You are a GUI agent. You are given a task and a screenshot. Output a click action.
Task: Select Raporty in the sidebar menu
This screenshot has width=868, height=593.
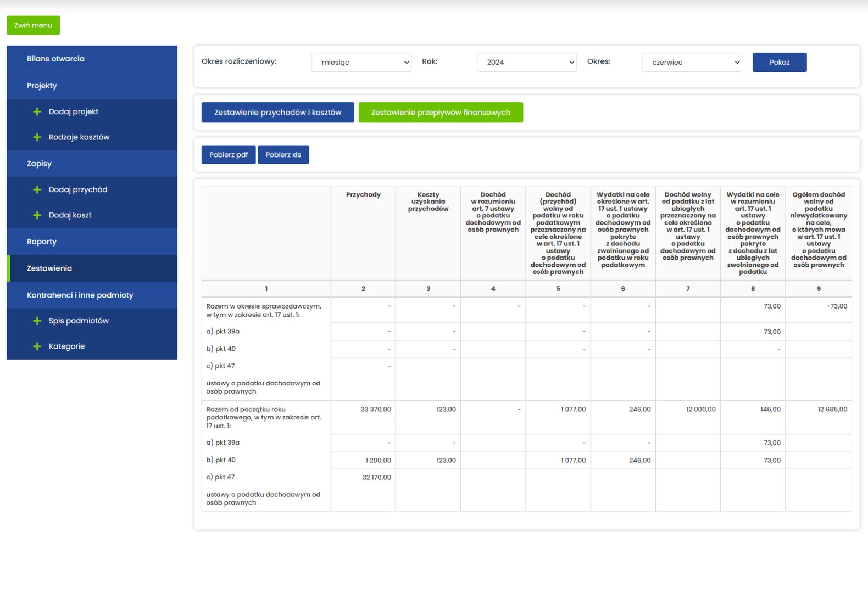42,242
